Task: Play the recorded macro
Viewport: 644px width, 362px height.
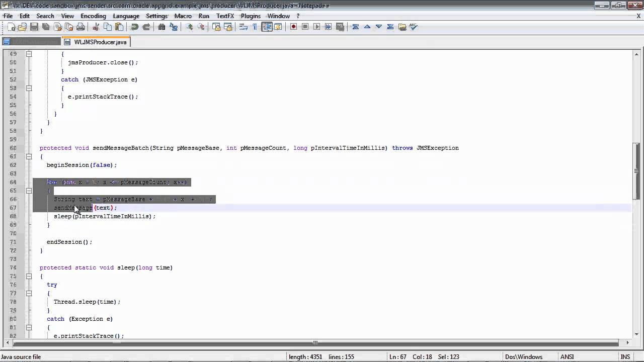Action: pyautogui.click(x=316, y=27)
